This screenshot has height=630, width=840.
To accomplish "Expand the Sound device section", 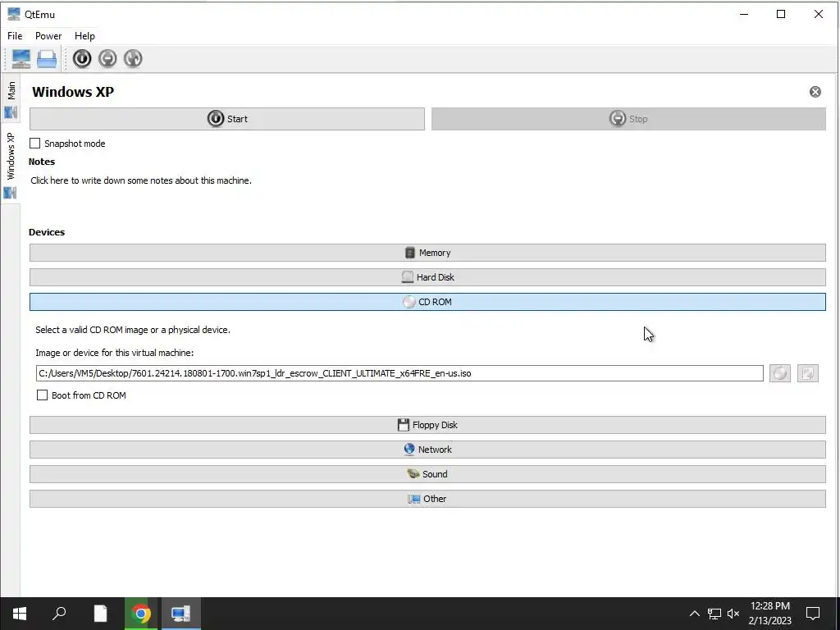I will 427,474.
